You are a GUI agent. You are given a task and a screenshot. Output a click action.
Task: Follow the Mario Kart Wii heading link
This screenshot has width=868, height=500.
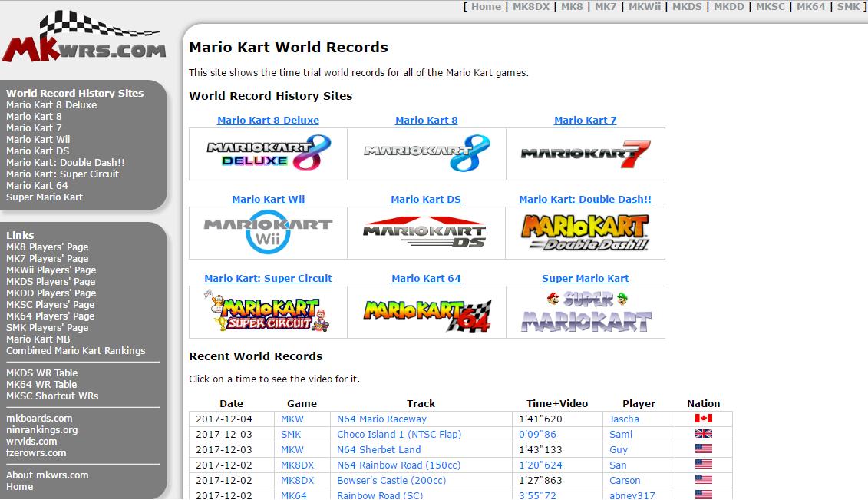(268, 200)
